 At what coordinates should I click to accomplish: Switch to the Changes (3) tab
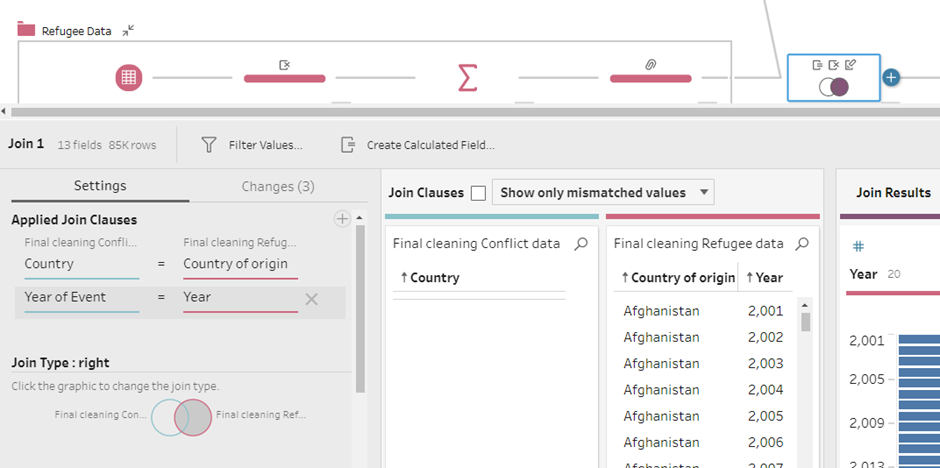pyautogui.click(x=278, y=186)
